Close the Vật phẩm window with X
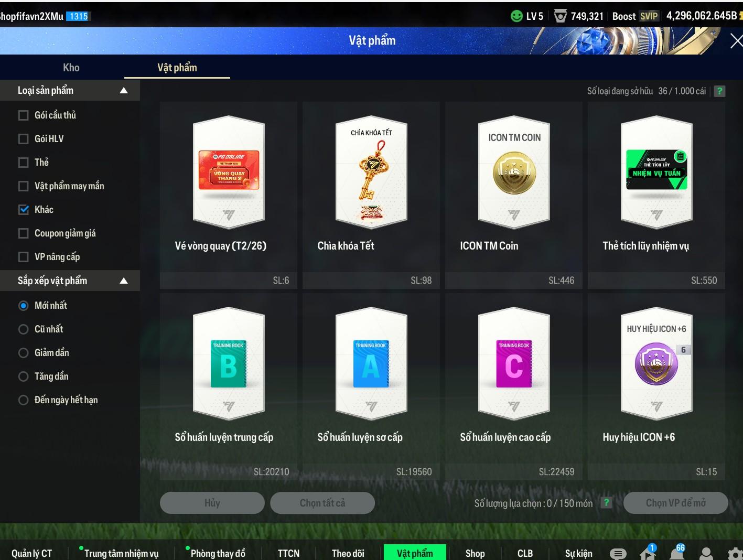The image size is (743, 560). pos(736,41)
